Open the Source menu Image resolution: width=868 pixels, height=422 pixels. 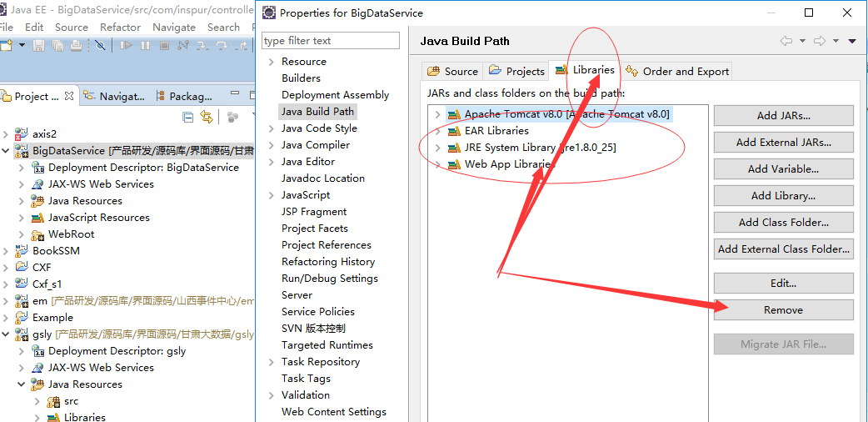coord(72,28)
